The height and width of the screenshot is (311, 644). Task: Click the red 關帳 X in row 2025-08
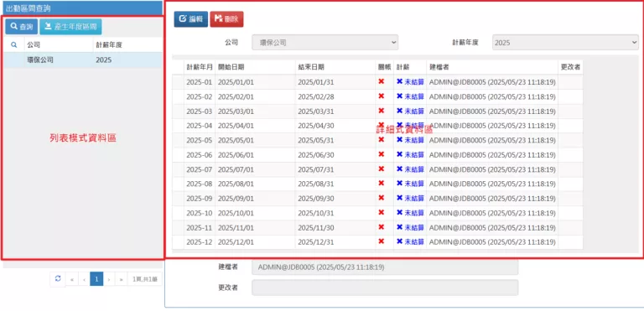point(382,183)
